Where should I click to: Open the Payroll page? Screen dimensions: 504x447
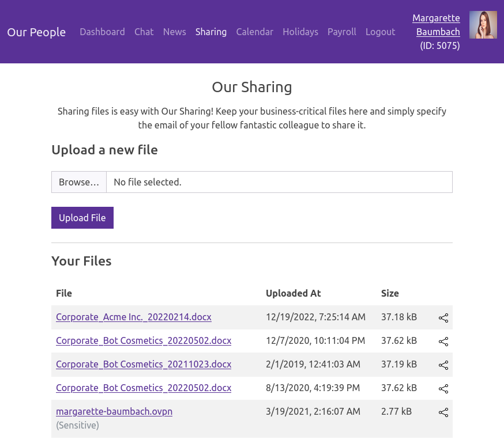coord(341,32)
